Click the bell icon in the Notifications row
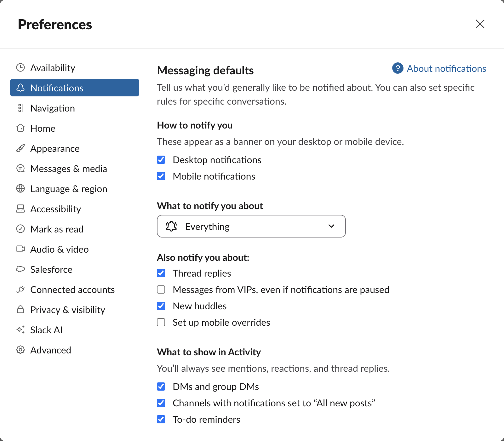The image size is (504, 441). pos(20,88)
